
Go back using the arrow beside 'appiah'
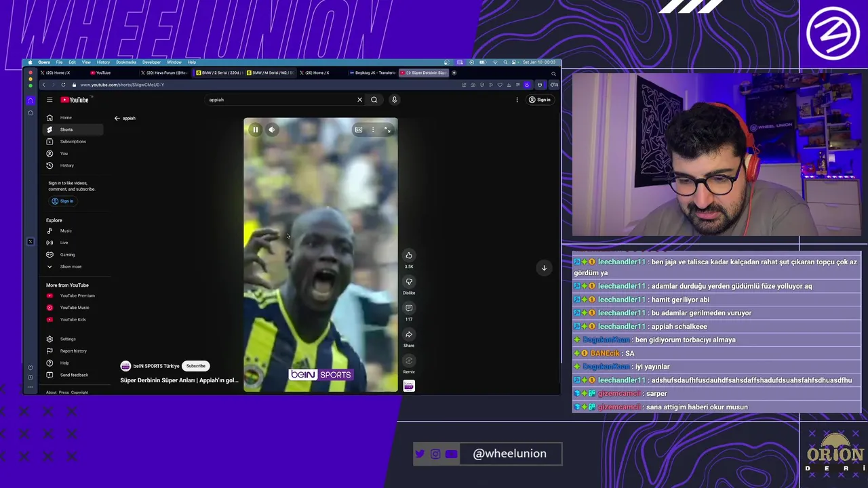pos(117,118)
